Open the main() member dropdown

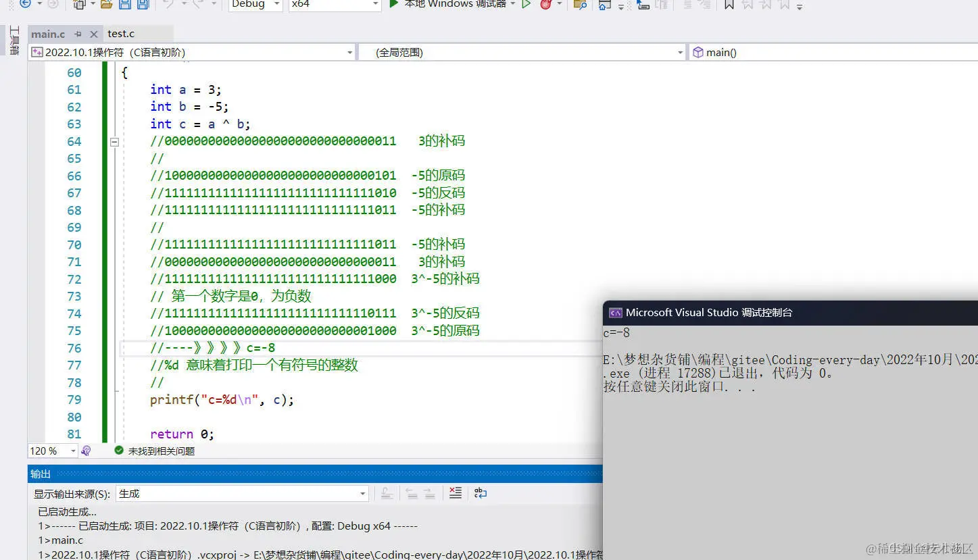[833, 52]
